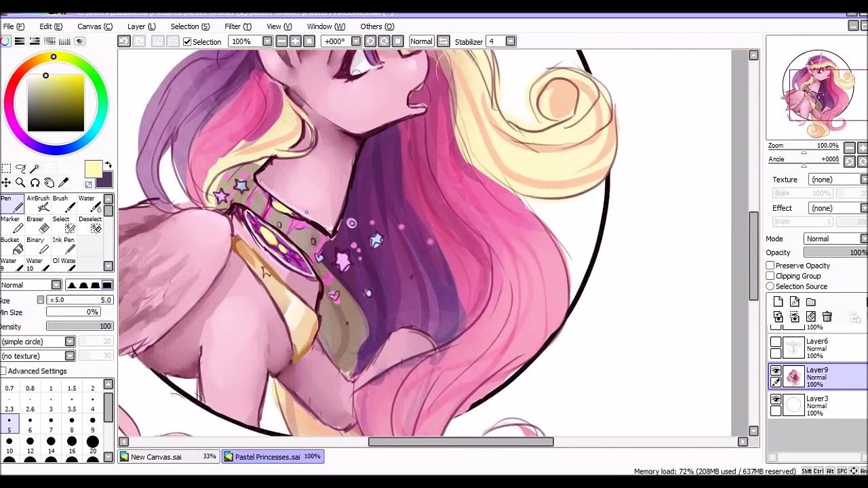This screenshot has width=868, height=488.
Task: Open the layer Mode dropdown
Action: click(835, 239)
